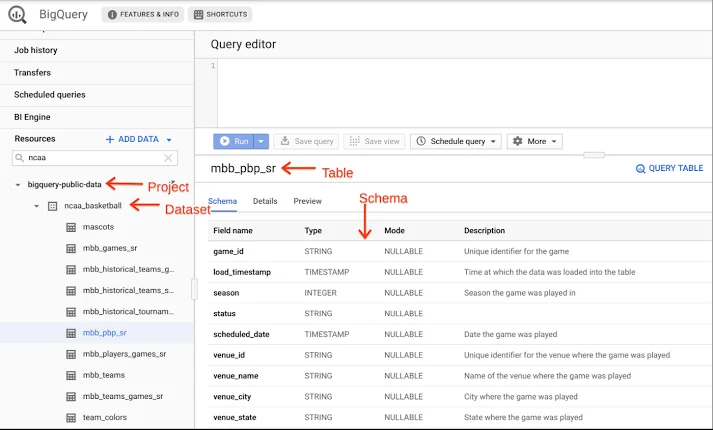This screenshot has height=430, width=713.
Task: Collapse the ncaa_basketball dataset node
Action: click(x=37, y=206)
